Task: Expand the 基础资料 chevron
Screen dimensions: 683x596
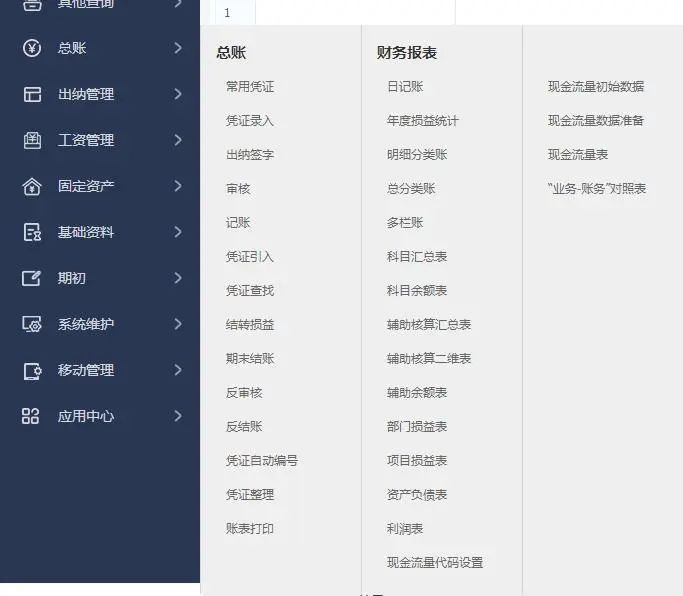Action: click(178, 232)
